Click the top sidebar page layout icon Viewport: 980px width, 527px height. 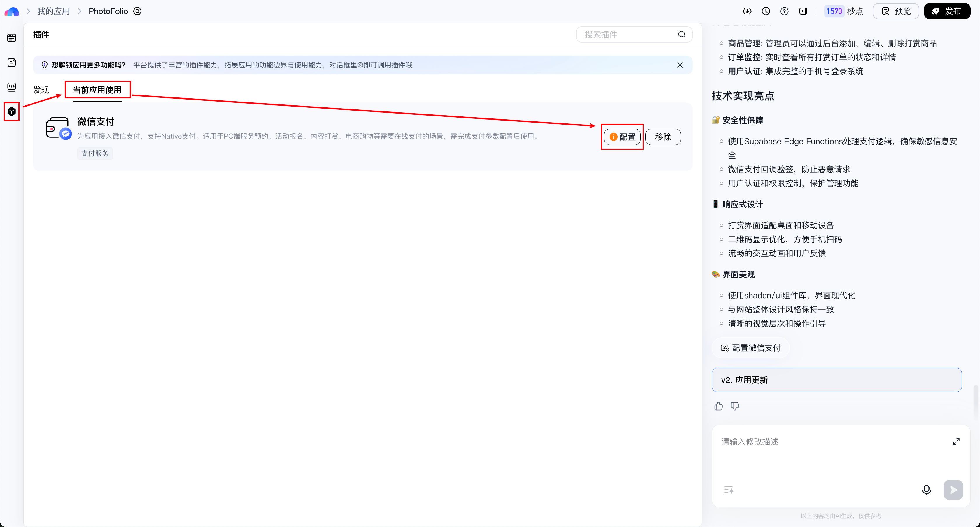[x=11, y=38]
